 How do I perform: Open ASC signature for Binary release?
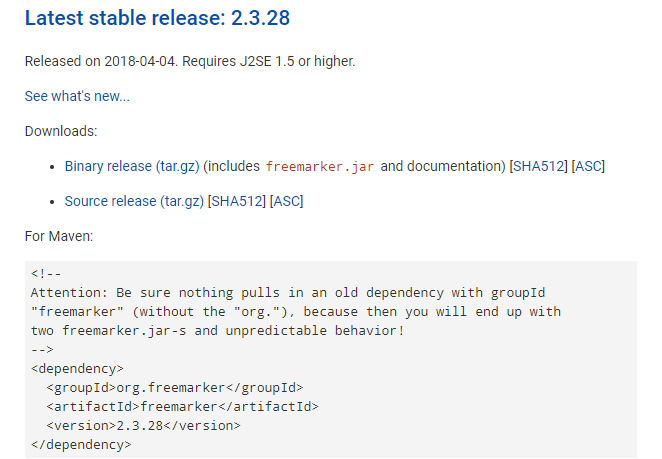(x=588, y=166)
